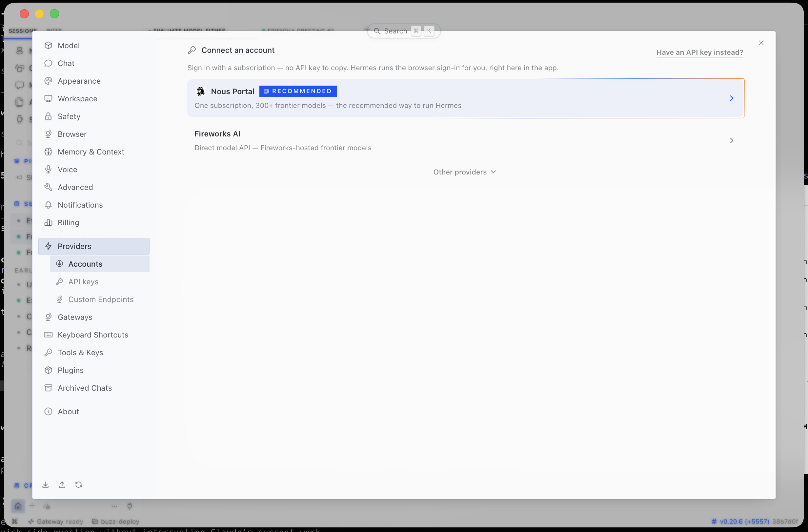808x532 pixels.
Task: Click the Voice microphone settings entry
Action: pyautogui.click(x=94, y=170)
